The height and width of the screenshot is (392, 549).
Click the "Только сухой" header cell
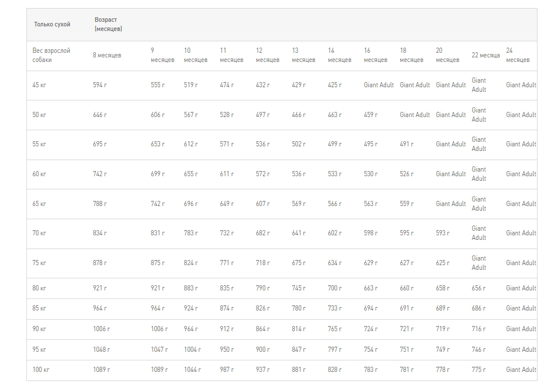coord(52,24)
